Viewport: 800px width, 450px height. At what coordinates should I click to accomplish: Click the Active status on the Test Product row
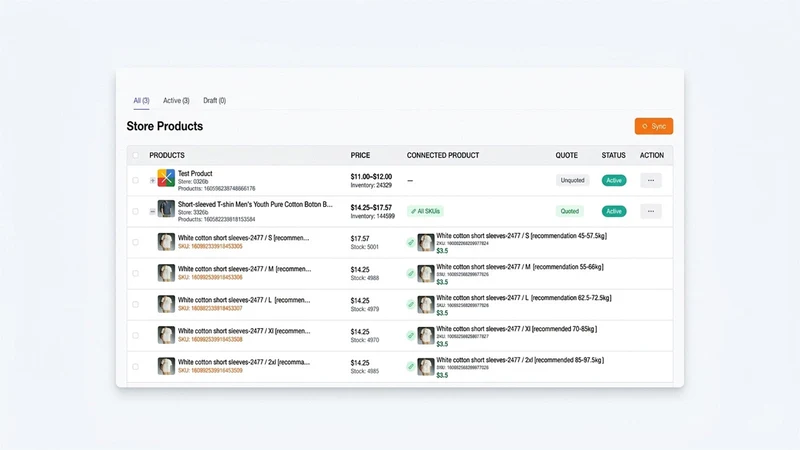(614, 180)
